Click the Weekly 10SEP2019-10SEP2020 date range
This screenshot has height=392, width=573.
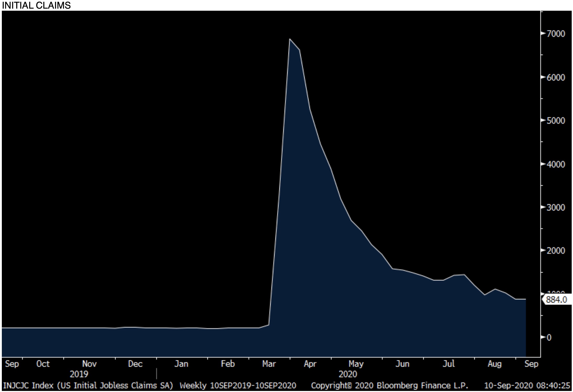pyautogui.click(x=238, y=385)
